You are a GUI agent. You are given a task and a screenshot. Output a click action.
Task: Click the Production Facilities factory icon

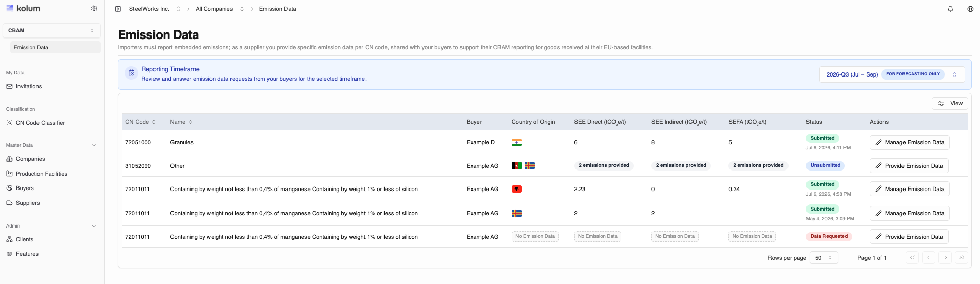click(x=9, y=174)
